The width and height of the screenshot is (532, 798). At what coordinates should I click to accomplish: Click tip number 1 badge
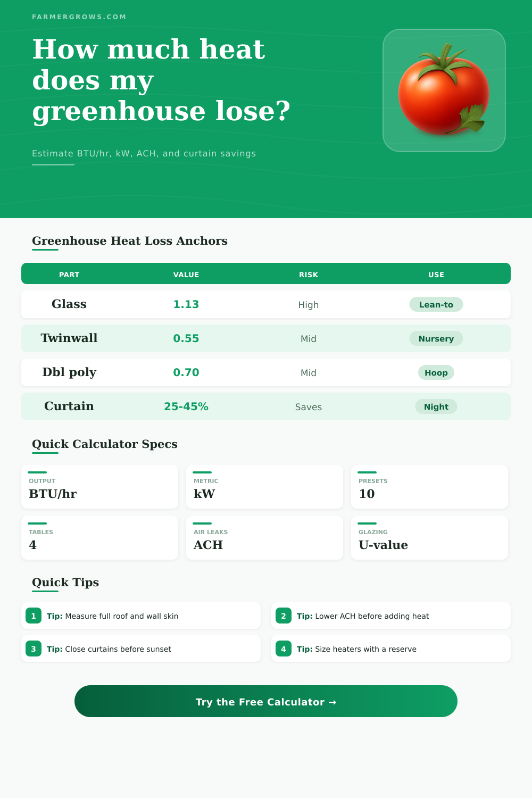[x=34, y=616]
